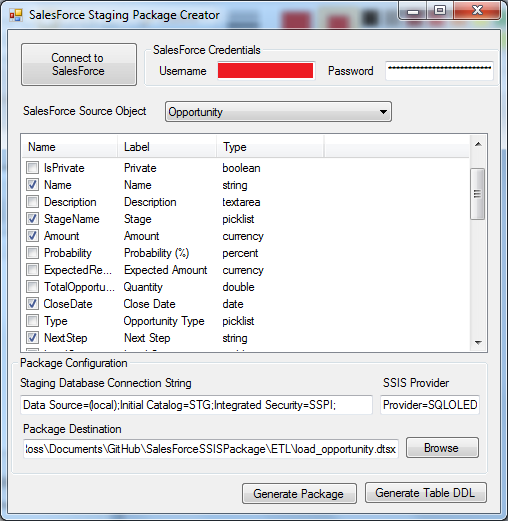Image resolution: width=508 pixels, height=521 pixels.
Task: Check the Type field checkbox
Action: 32,320
